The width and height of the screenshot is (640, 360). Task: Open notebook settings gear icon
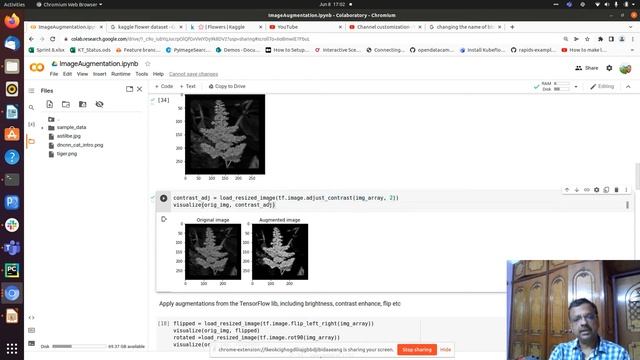[x=609, y=68]
